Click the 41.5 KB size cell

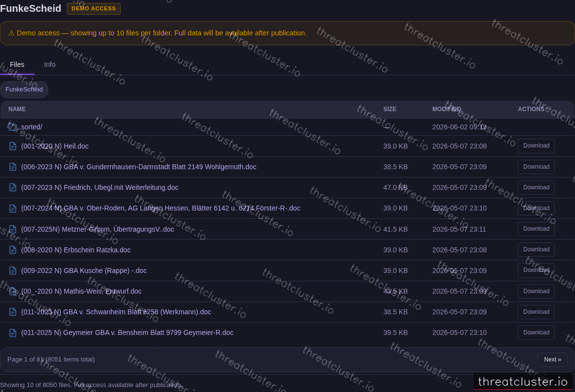tap(395, 229)
